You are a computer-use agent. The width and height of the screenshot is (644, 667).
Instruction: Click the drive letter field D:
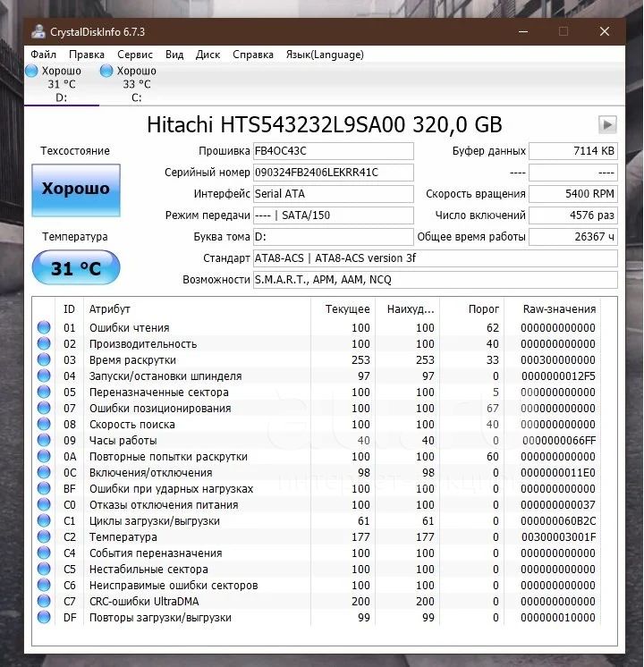pyautogui.click(x=334, y=237)
